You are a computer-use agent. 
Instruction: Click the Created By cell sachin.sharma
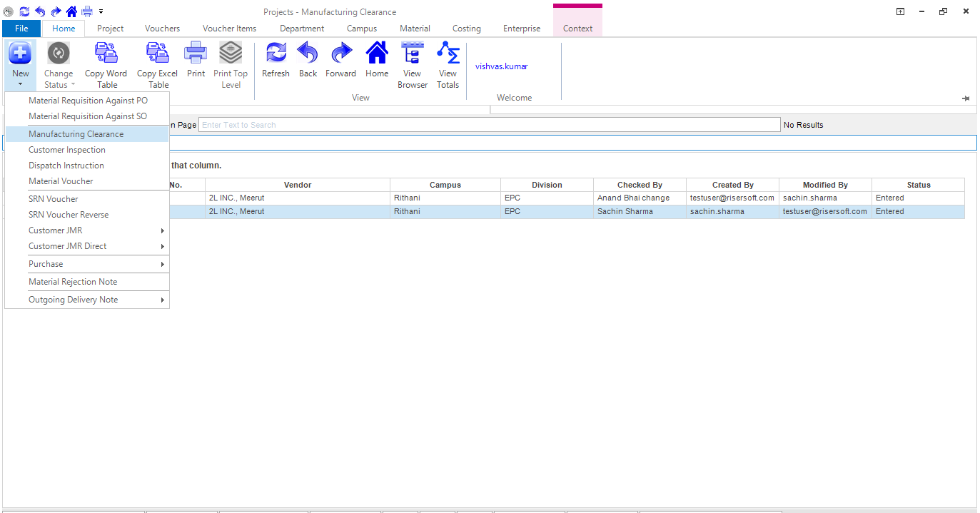coord(733,212)
